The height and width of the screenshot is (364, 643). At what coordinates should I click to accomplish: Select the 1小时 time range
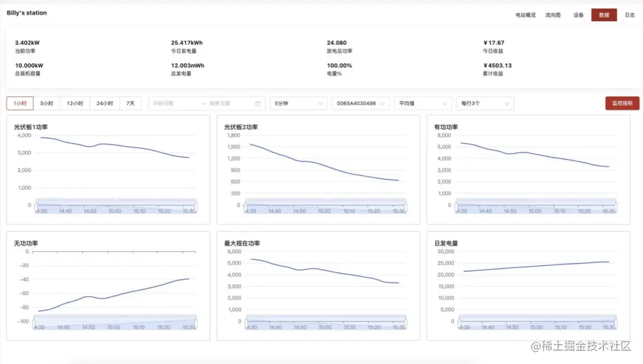[19, 104]
